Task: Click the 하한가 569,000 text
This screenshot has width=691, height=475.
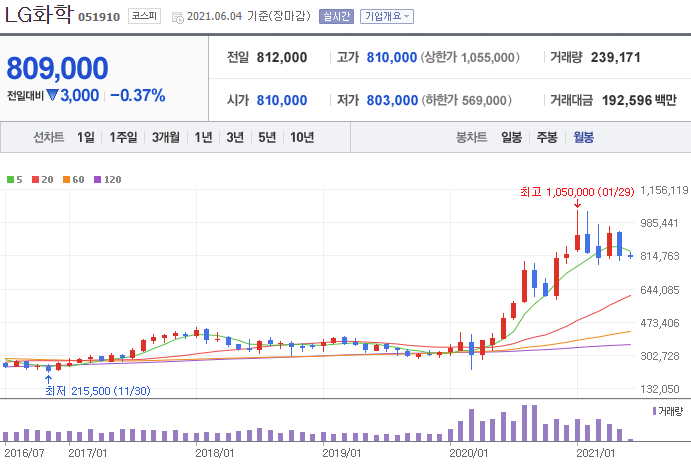Action: click(x=467, y=100)
